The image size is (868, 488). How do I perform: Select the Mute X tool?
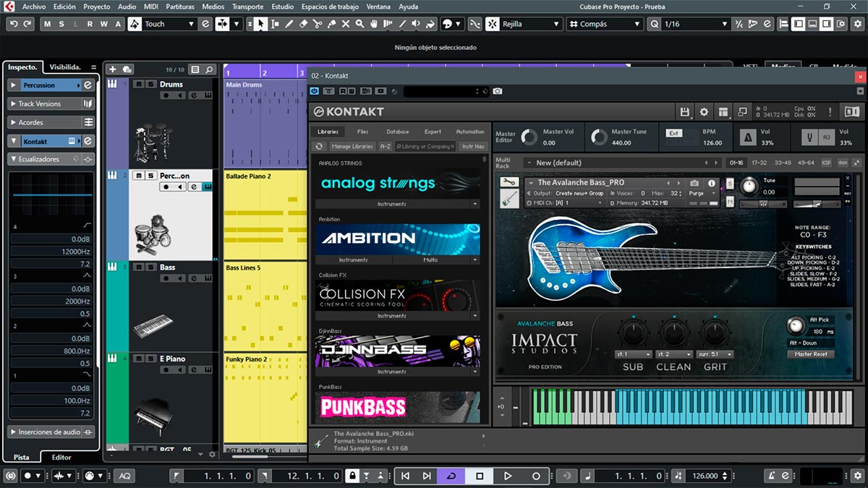click(346, 24)
